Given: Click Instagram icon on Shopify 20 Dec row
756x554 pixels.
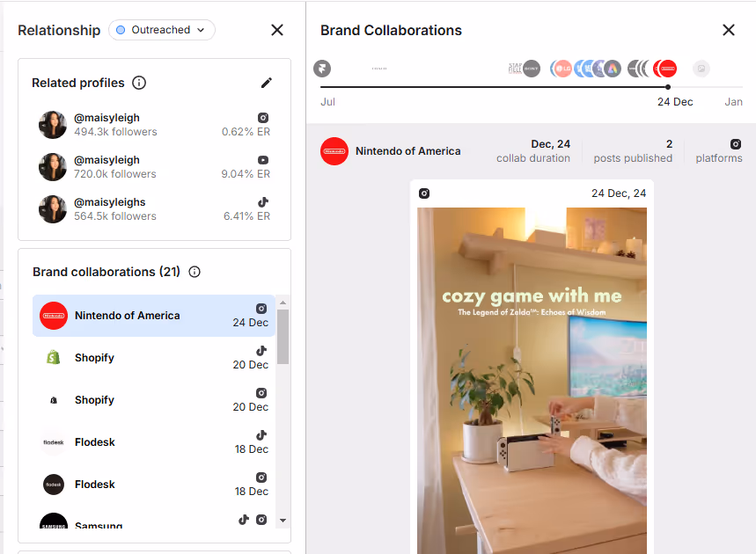Looking at the screenshot, I should [261, 393].
